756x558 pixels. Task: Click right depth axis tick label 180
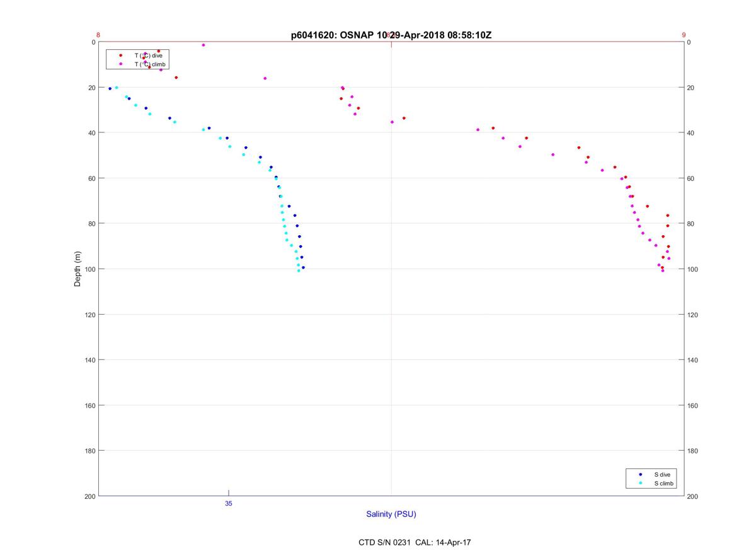tap(693, 451)
